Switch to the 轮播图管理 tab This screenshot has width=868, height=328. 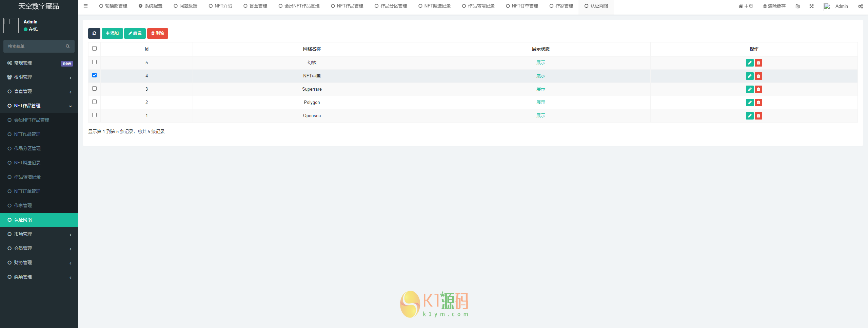coord(113,6)
